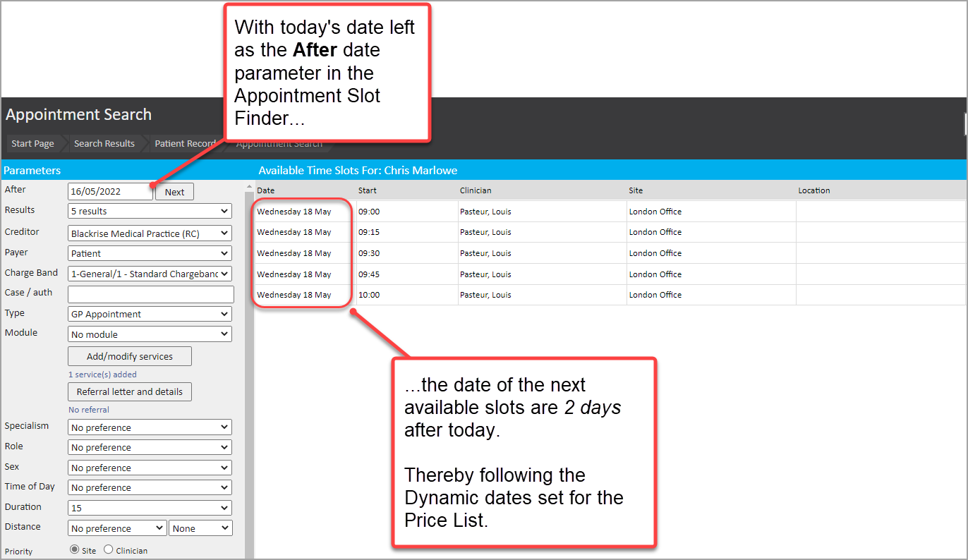Viewport: 968px width, 560px height.
Task: Click the parameters panel scrollbar up arrow
Action: tap(249, 188)
